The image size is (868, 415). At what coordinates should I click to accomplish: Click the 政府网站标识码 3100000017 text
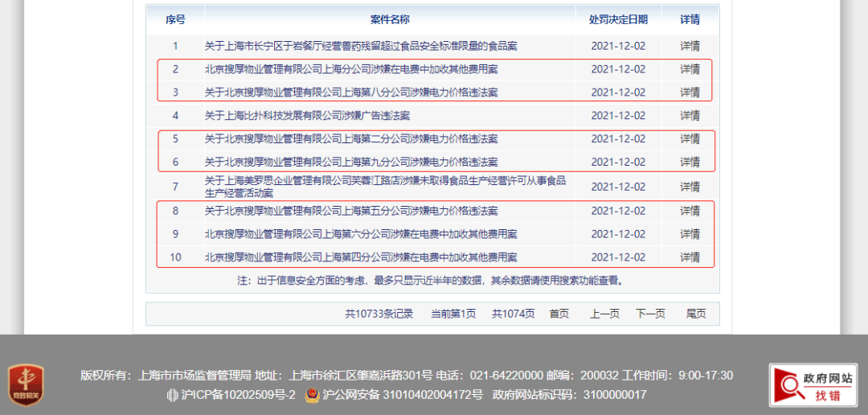(569, 395)
